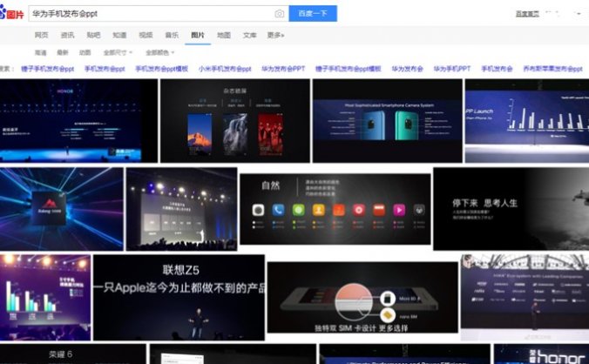Image resolution: width=589 pixels, height=364 pixels.
Task: Open the stage lights audience presentation thumbnail
Action: click(181, 209)
